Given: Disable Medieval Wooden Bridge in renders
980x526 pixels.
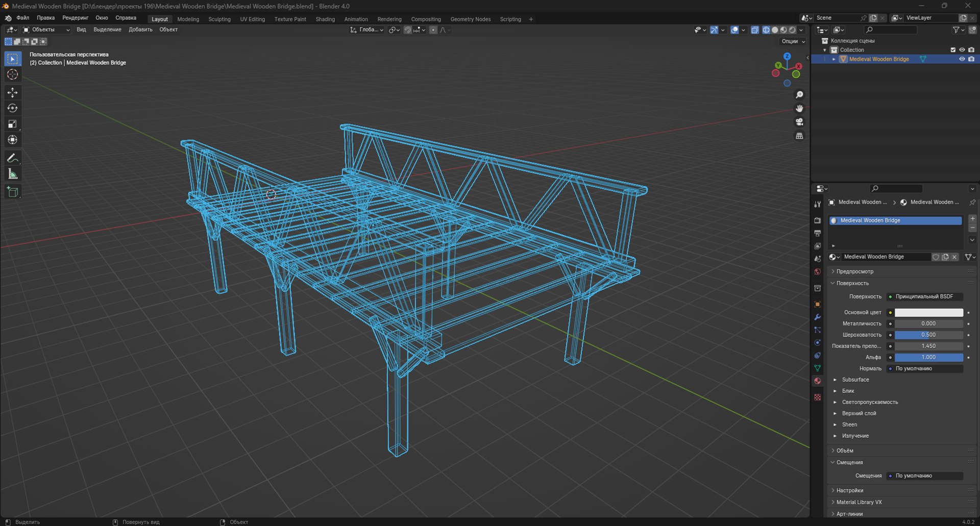Looking at the screenshot, I should (971, 59).
